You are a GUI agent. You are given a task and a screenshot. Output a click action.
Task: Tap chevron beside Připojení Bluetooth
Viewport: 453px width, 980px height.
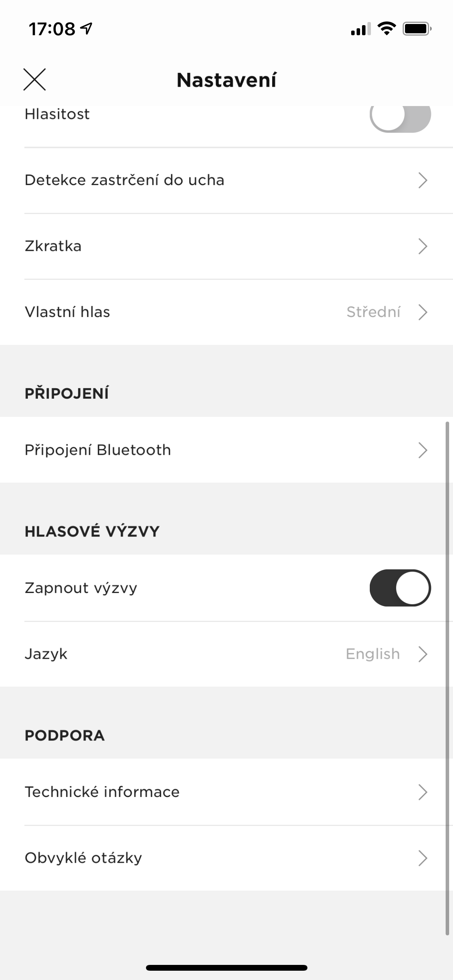422,450
